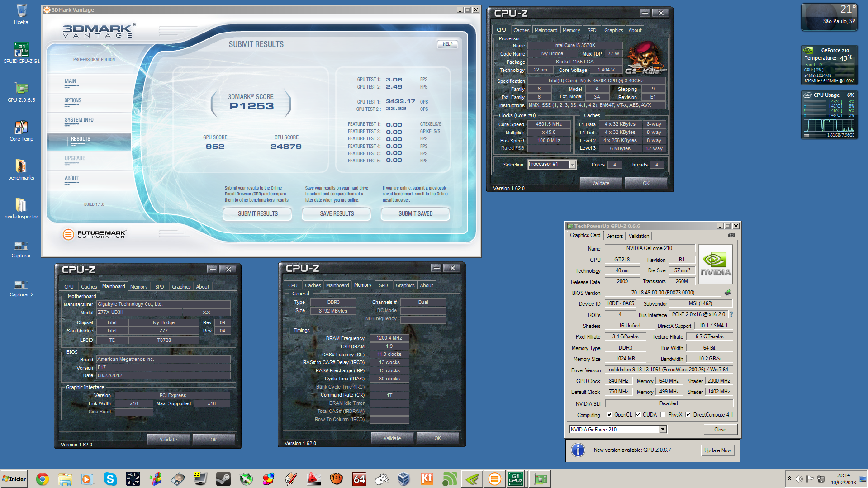Open the benchmarks folder on desktop
Viewport: 868px width, 488px height.
pyautogui.click(x=21, y=170)
